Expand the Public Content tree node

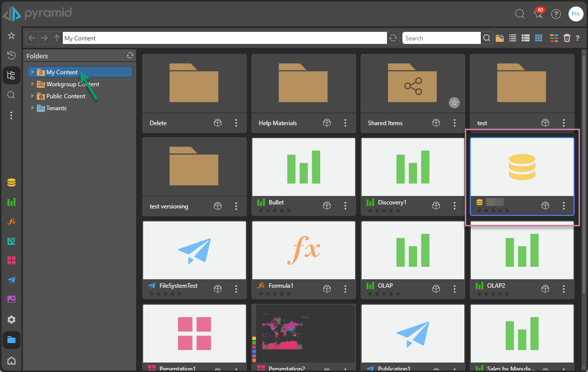tap(33, 96)
